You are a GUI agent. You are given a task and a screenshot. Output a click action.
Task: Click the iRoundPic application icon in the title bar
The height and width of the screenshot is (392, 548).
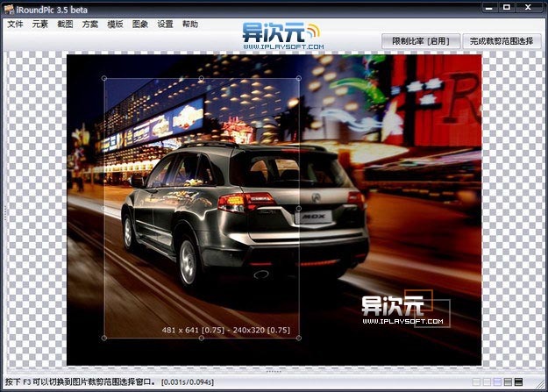pyautogui.click(x=9, y=10)
